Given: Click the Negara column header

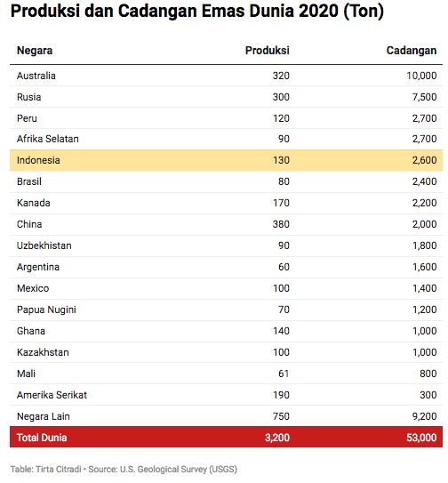Looking at the screenshot, I should pos(35,51).
